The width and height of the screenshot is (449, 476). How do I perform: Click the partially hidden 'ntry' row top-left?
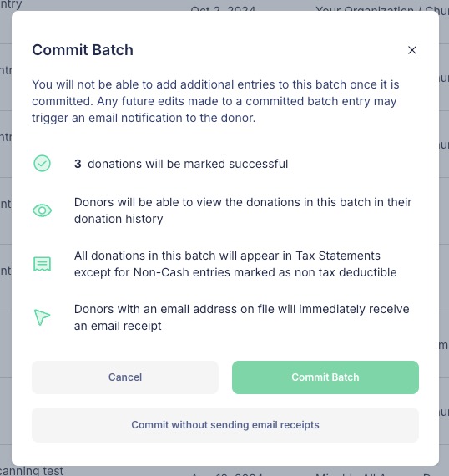click(x=11, y=5)
